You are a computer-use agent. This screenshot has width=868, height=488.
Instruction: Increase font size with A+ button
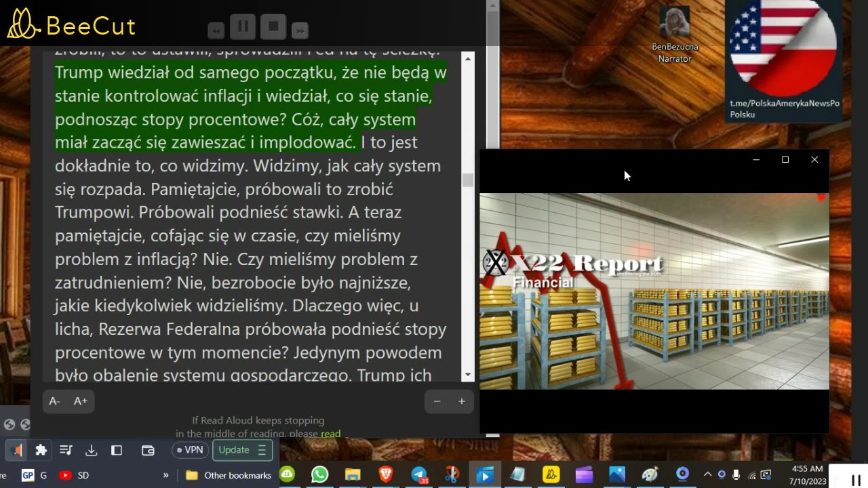click(x=80, y=401)
